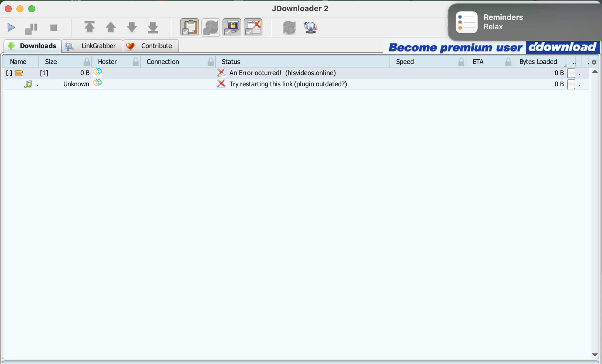Click the Become premium user ddownload banner
The width and height of the screenshot is (602, 364).
click(x=492, y=47)
